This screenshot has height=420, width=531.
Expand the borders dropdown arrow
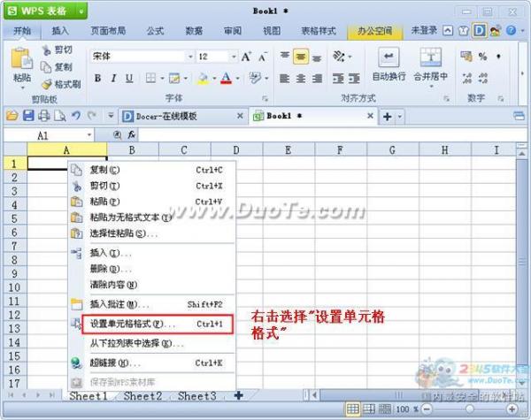click(162, 79)
